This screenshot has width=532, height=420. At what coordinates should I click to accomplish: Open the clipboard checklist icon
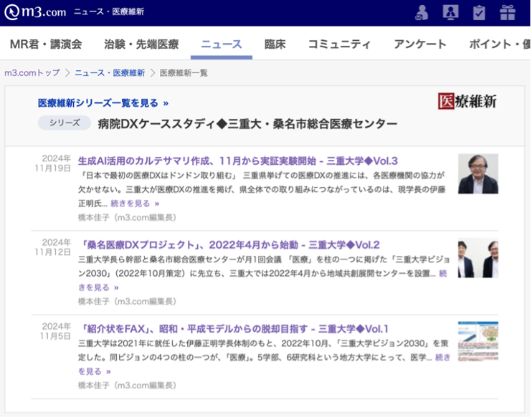pos(479,13)
